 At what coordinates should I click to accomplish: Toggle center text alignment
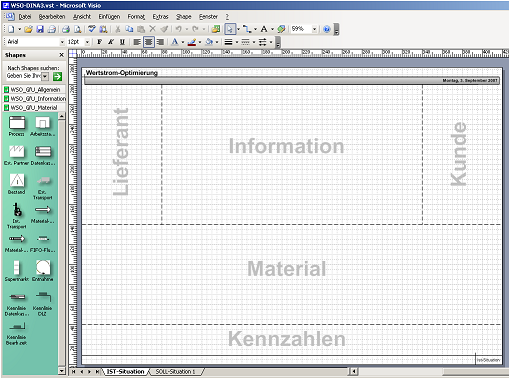tap(149, 42)
